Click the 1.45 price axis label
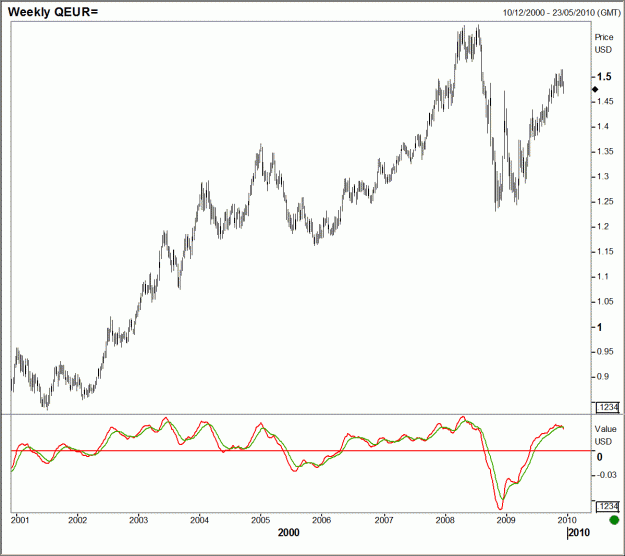Screen dimensions: 625x556 [605, 102]
